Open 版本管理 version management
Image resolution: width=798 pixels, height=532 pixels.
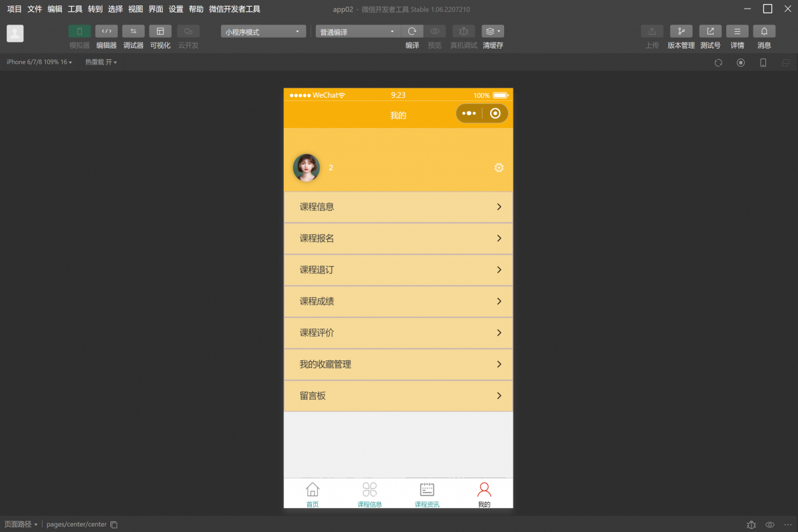(x=681, y=31)
